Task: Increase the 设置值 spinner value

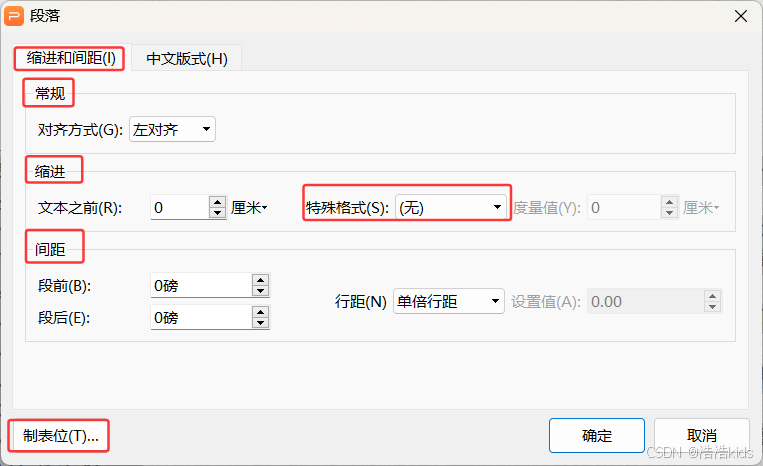Action: [712, 296]
